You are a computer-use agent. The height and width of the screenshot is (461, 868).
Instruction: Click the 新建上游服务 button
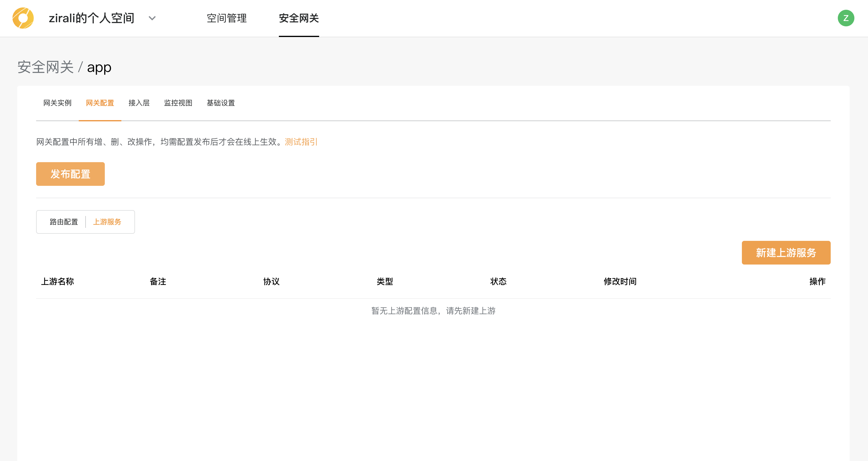coord(785,253)
